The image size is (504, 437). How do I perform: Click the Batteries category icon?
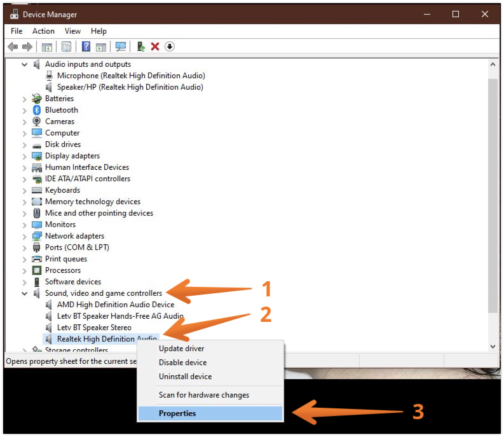37,99
